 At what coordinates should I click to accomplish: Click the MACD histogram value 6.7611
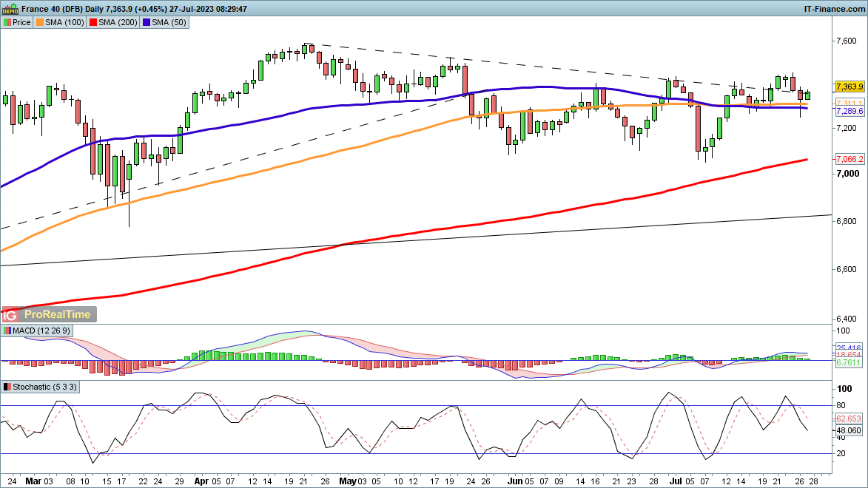849,362
